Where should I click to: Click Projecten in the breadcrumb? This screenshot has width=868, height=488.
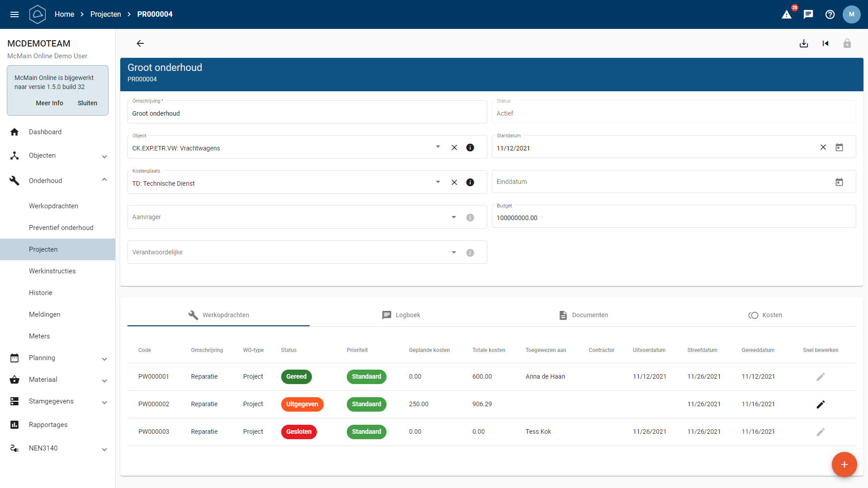105,14
